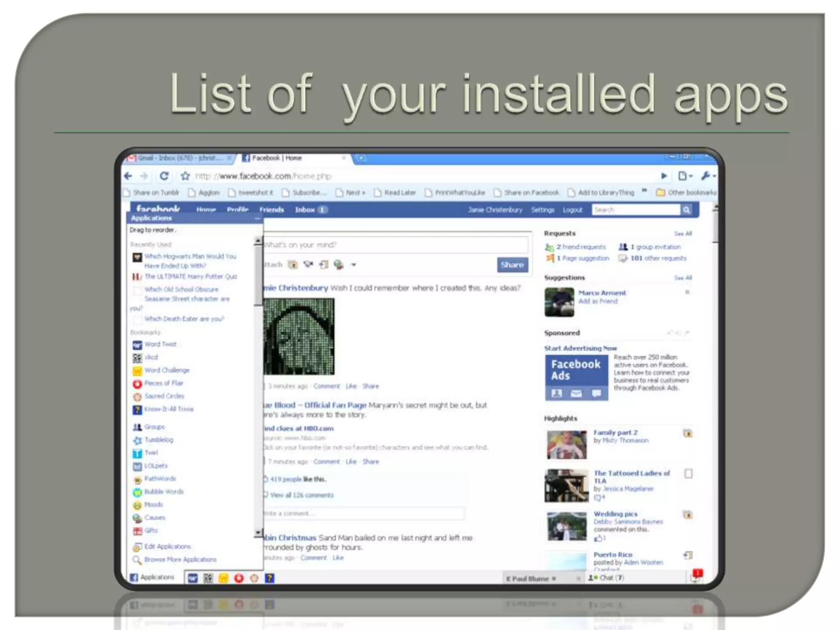Open the Chat (7) panel
This screenshot has width=840, height=630.
click(606, 578)
